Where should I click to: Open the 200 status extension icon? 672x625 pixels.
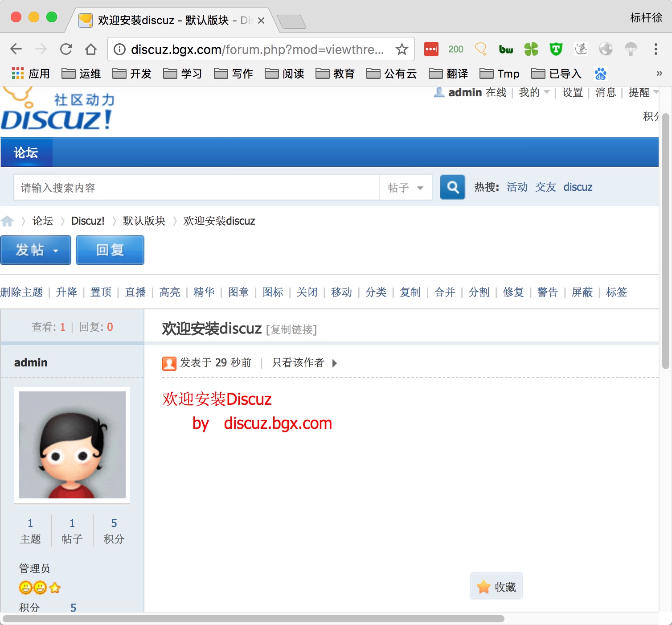pos(456,49)
